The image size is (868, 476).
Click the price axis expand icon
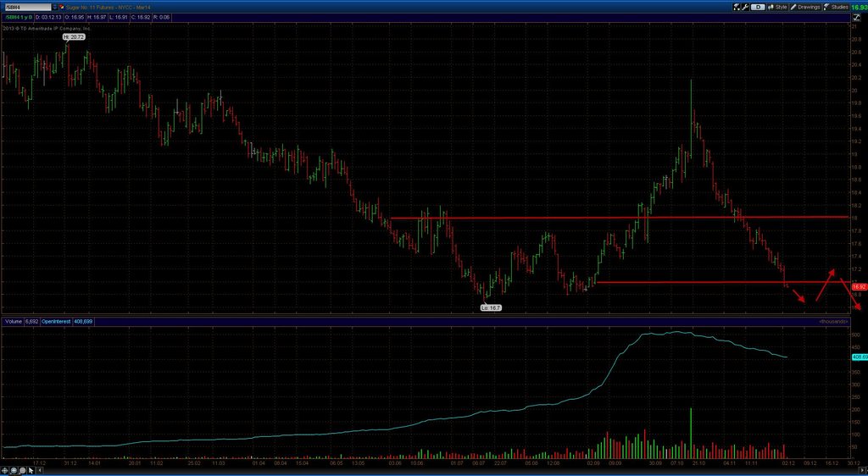(856, 18)
